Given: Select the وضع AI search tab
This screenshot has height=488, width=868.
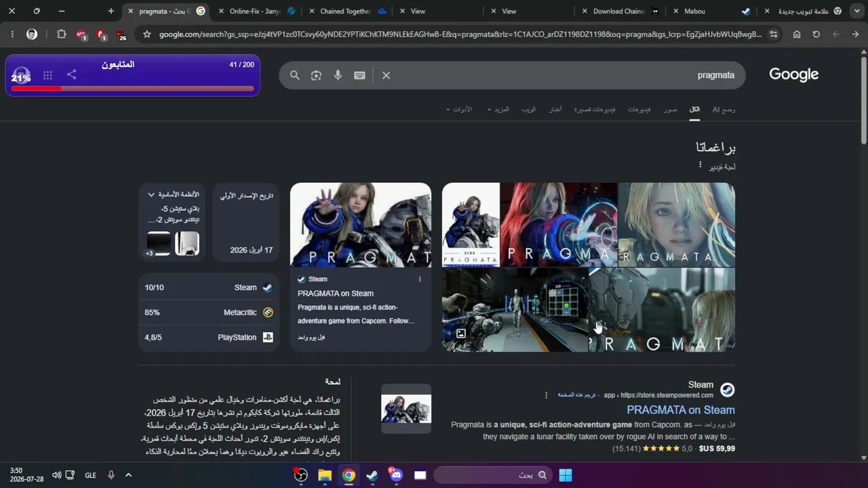Looking at the screenshot, I should (x=724, y=109).
